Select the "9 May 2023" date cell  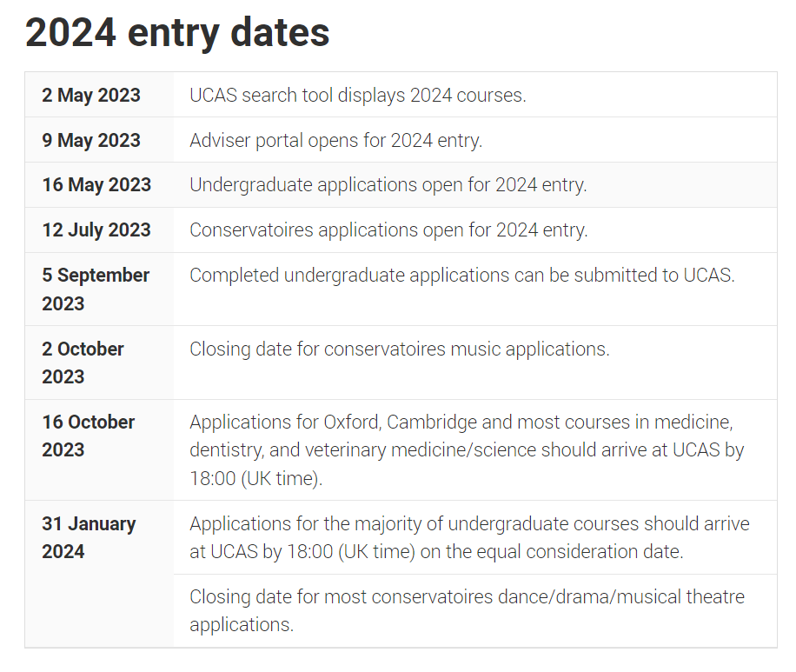[91, 140]
